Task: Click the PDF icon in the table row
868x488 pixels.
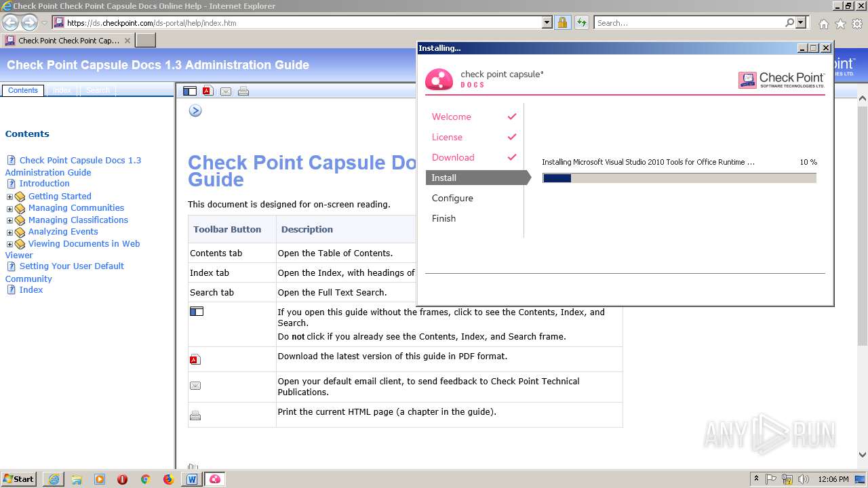Action: click(x=195, y=359)
